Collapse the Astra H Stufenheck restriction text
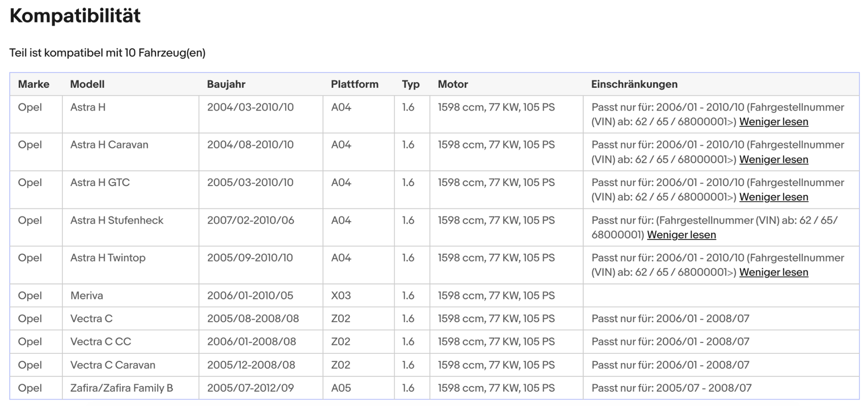 point(681,235)
